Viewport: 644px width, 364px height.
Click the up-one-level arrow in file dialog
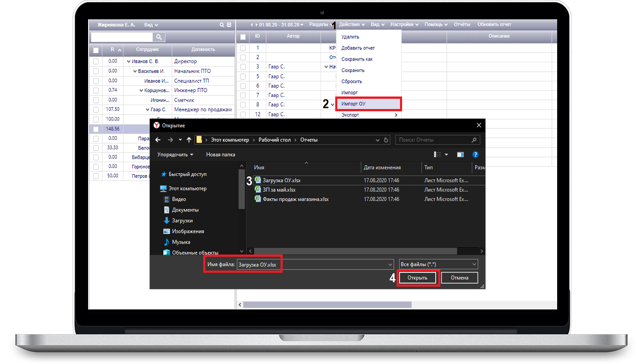coord(189,140)
